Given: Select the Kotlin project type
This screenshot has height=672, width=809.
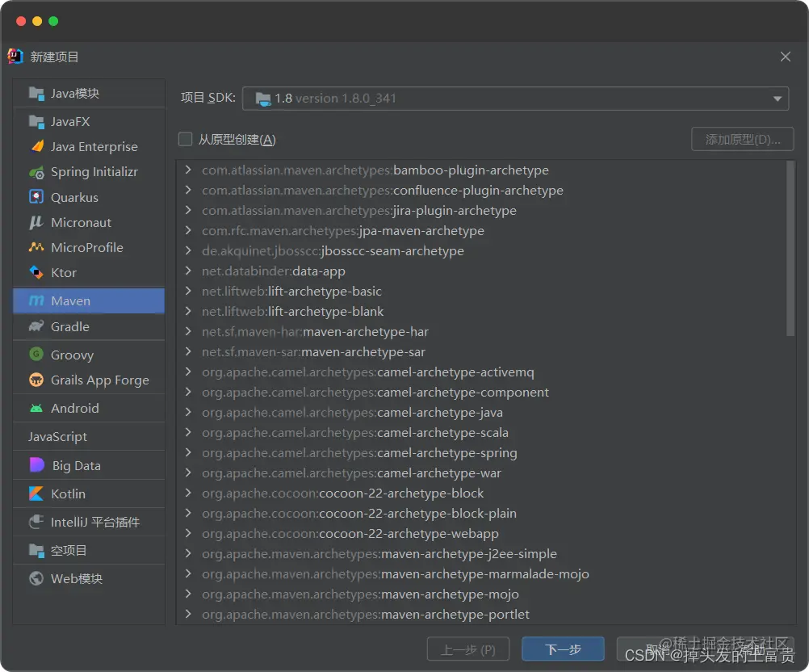Looking at the screenshot, I should [89, 494].
